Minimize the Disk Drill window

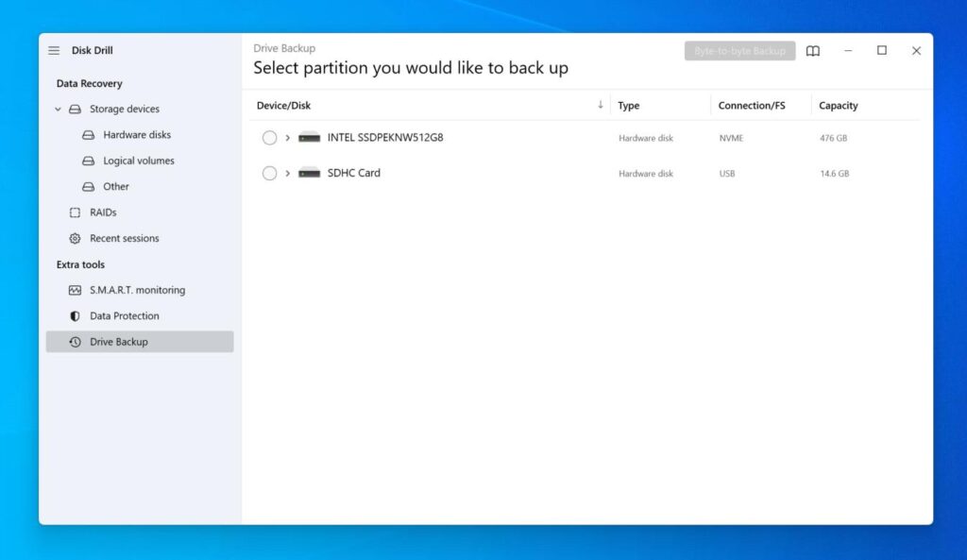[848, 51]
